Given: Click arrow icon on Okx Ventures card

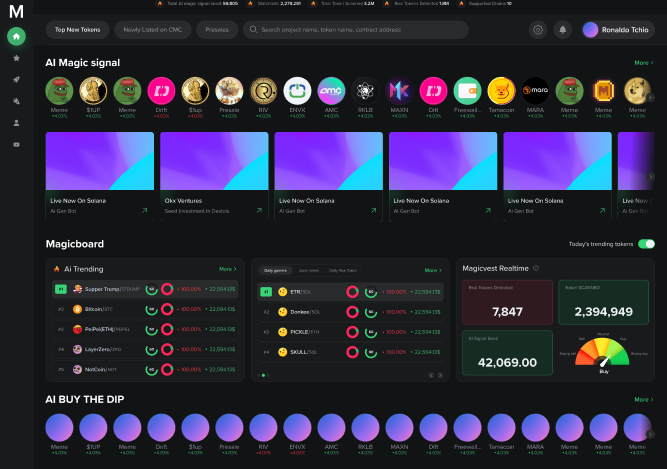Looking at the screenshot, I should tap(259, 210).
